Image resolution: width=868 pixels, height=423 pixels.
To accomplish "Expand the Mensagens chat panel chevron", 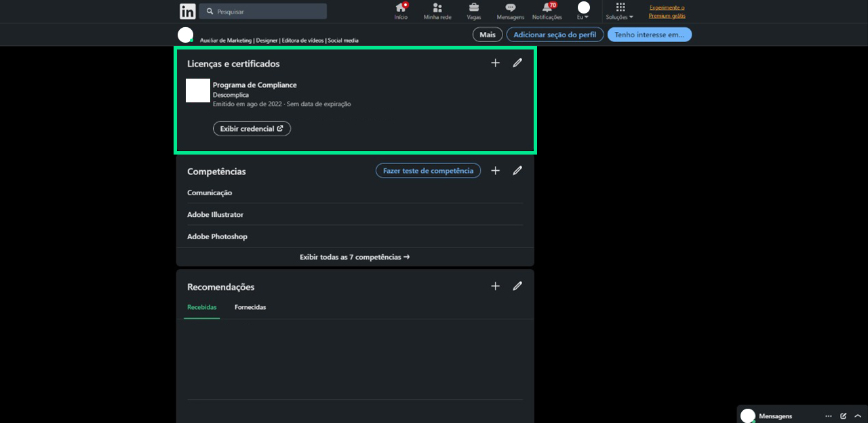I will [858, 416].
